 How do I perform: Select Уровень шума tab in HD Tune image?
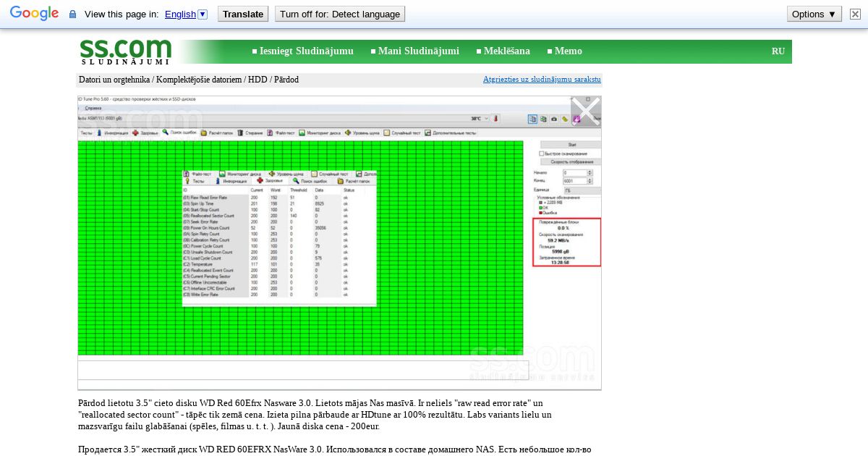point(362,133)
